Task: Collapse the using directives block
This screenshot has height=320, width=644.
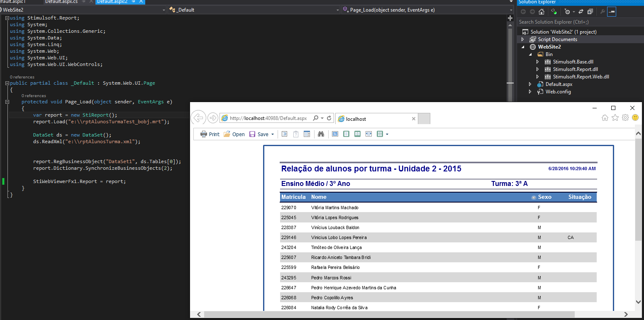Action: 7,18
